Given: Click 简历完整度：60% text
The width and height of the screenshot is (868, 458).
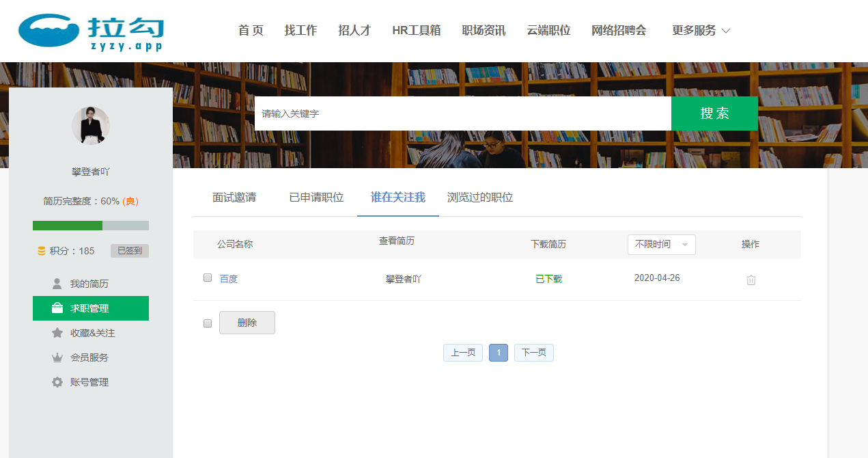Looking at the screenshot, I should pos(81,201).
